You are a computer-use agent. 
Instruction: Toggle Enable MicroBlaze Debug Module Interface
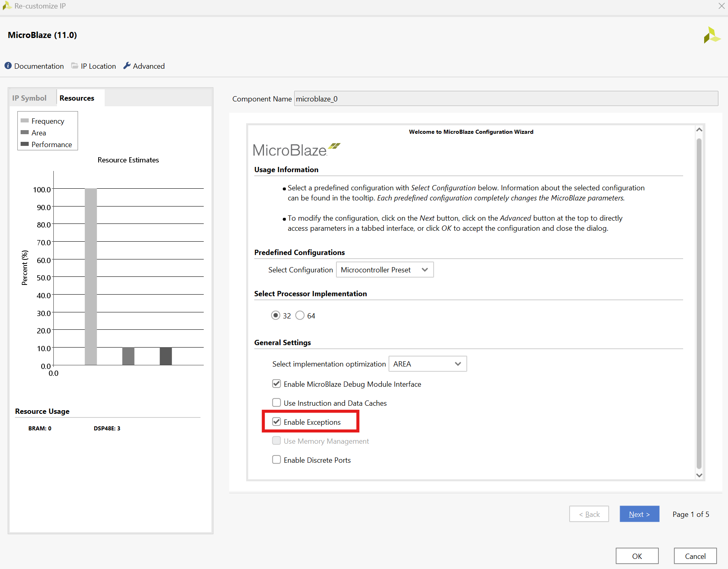coord(276,384)
